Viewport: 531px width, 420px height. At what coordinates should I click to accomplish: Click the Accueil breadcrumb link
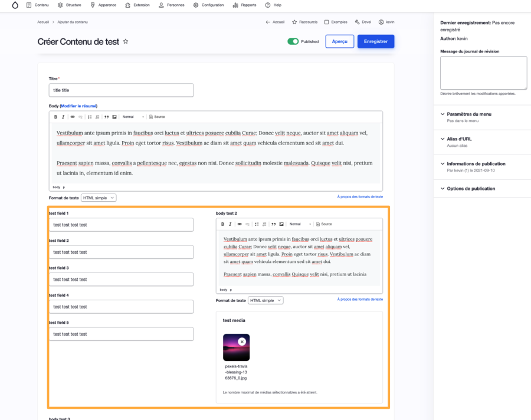pyautogui.click(x=43, y=22)
